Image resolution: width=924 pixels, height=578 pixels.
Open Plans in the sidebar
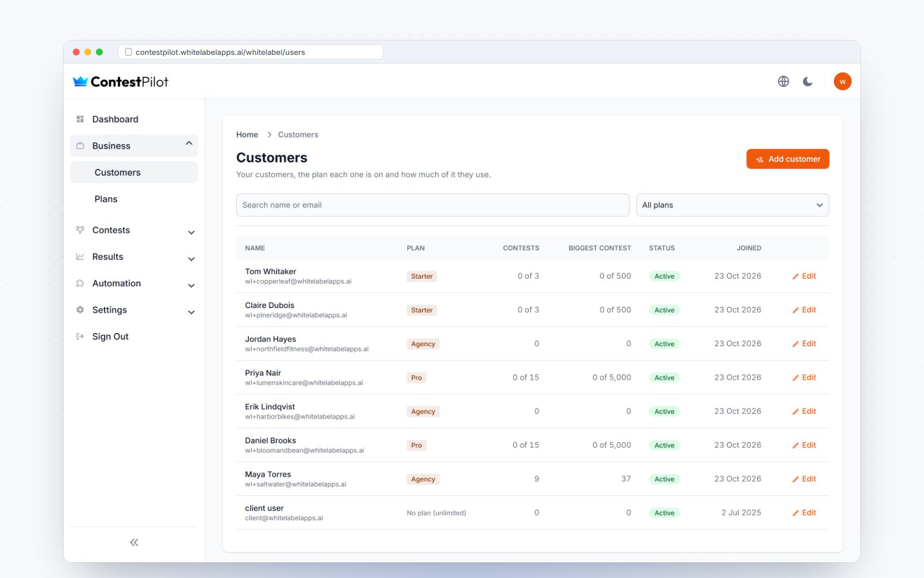(x=134, y=199)
